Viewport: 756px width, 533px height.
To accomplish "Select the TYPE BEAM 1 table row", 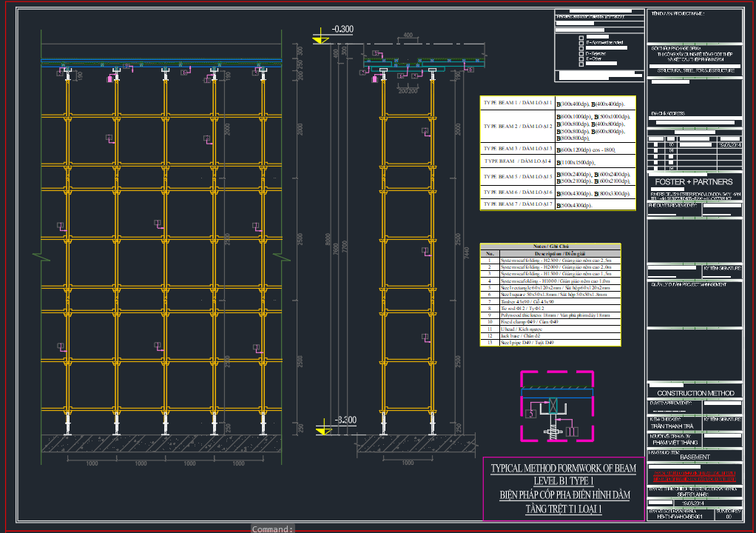I will [556, 104].
